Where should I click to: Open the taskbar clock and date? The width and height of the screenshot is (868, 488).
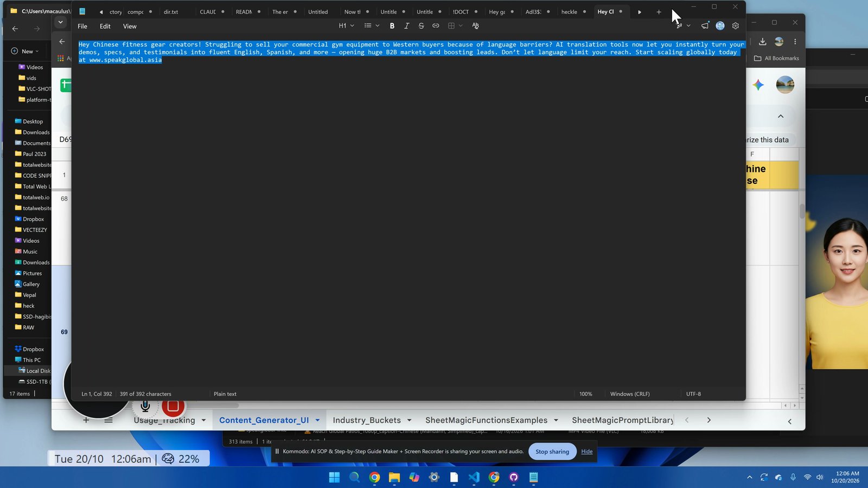coord(845,477)
